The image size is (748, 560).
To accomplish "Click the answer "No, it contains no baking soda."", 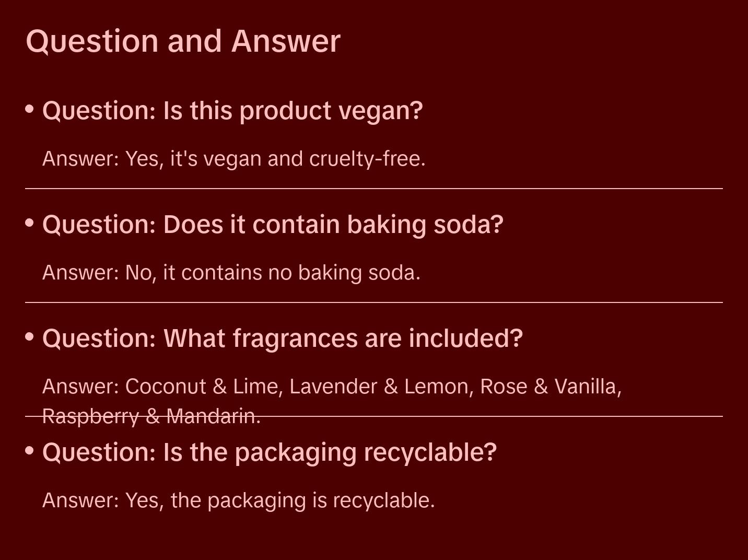I will pyautogui.click(x=231, y=273).
